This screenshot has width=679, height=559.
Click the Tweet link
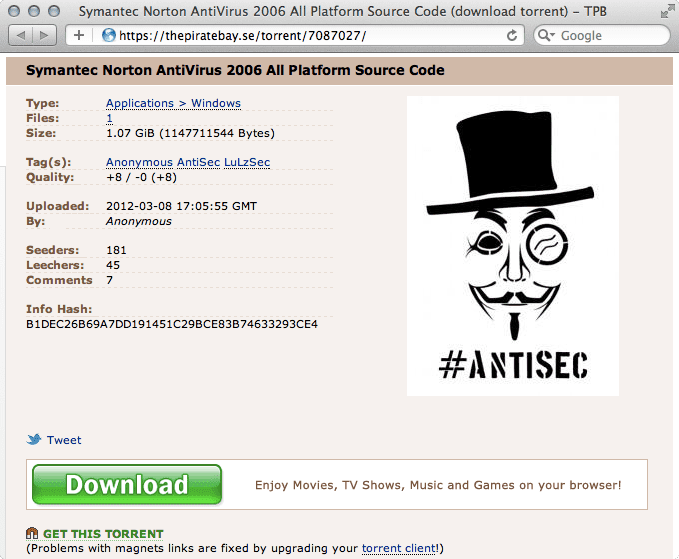(x=64, y=440)
